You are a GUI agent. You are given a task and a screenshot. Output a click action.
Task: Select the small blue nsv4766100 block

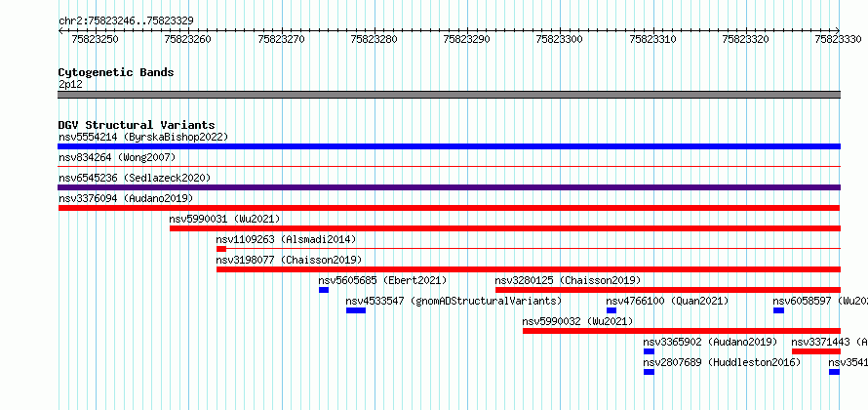pos(612,310)
